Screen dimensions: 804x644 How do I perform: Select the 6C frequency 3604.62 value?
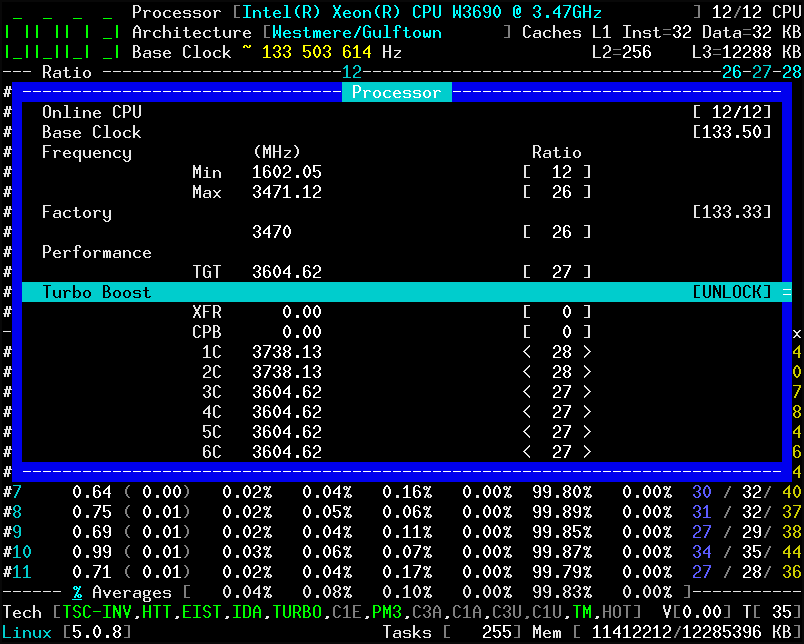[287, 452]
